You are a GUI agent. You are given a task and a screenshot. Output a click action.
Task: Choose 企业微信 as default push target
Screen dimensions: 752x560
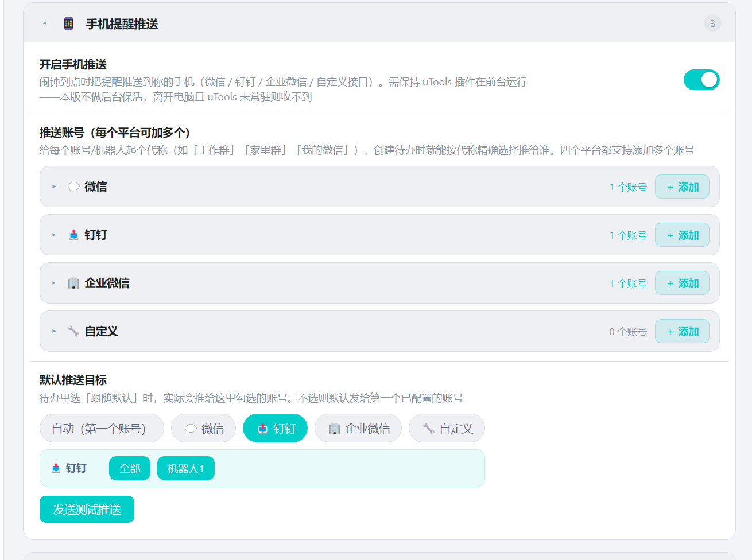(358, 428)
